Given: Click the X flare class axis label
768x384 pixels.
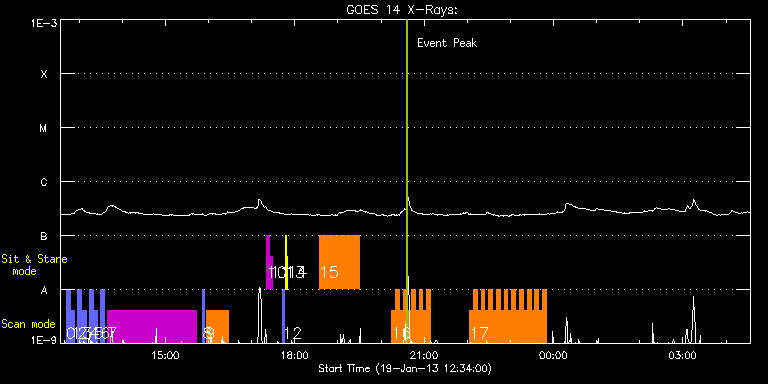Looking at the screenshot, I should (44, 74).
